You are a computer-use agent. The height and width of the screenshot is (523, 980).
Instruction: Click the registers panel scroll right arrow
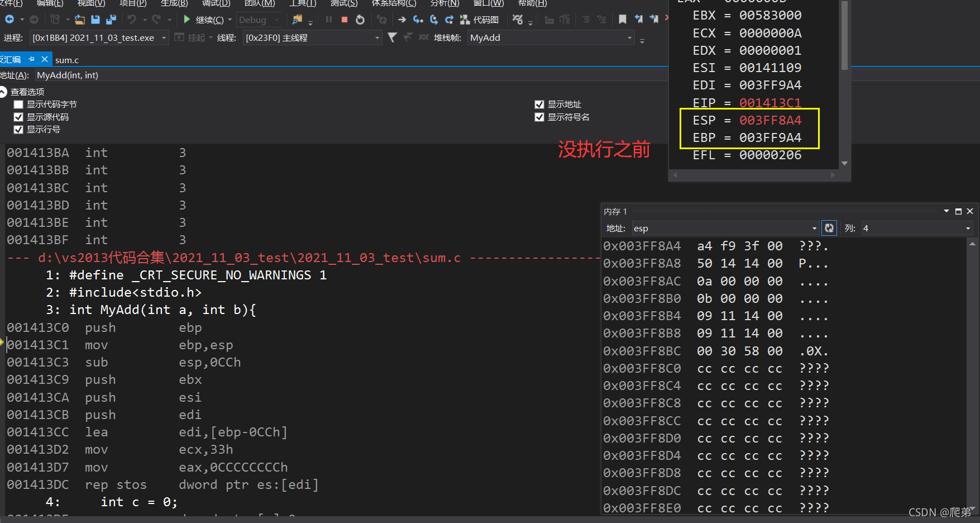coord(833,175)
